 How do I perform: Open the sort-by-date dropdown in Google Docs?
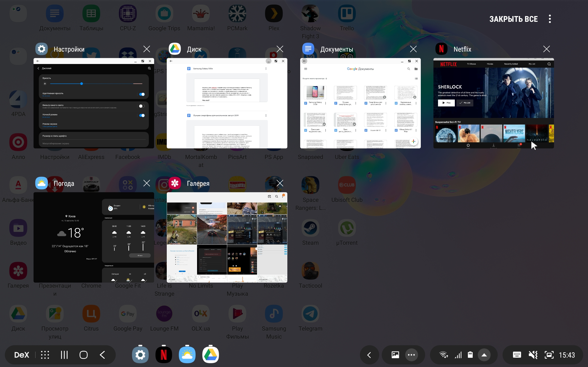[315, 79]
